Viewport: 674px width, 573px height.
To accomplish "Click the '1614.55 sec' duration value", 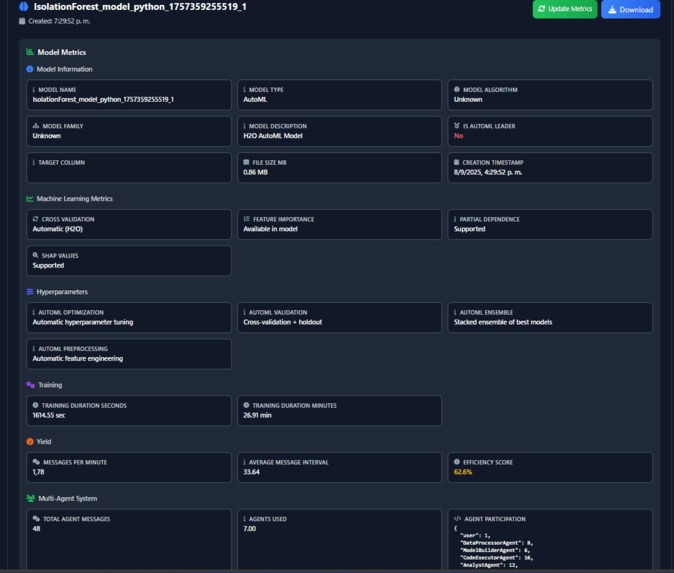I will 49,415.
